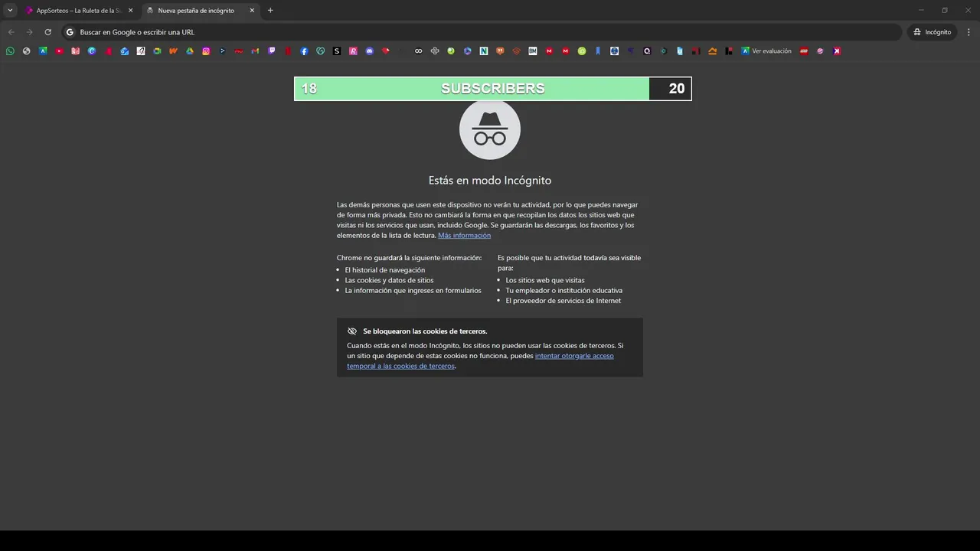Focus the address bar search field
This screenshot has width=980, height=551.
click(x=482, y=32)
